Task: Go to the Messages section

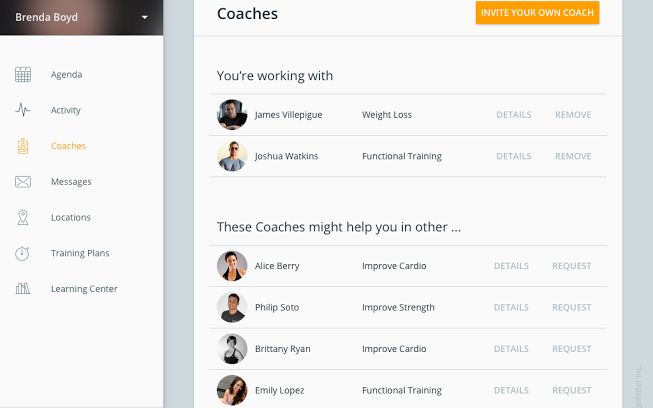Action: tap(71, 182)
